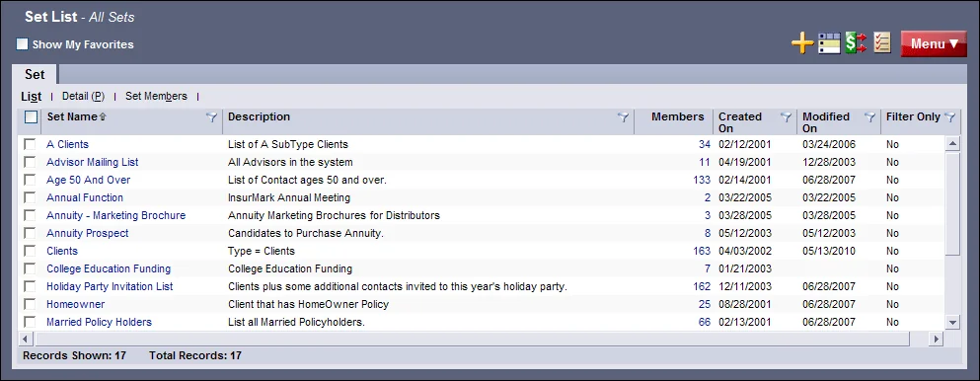Open the Homeowner set link

click(x=76, y=305)
